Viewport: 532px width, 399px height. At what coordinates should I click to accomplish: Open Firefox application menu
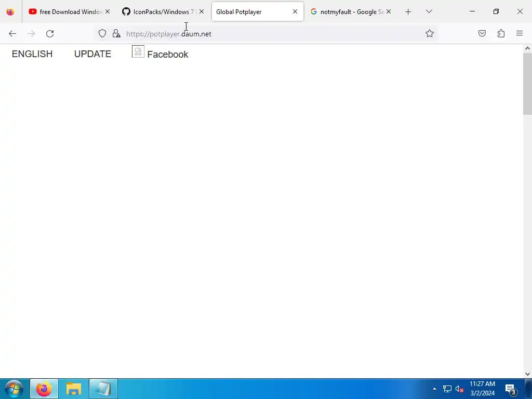[520, 33]
